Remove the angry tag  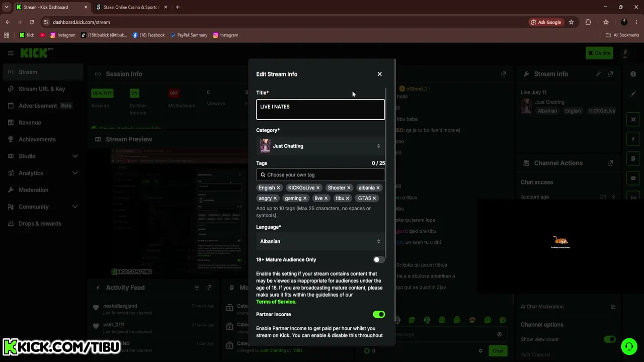(275, 198)
